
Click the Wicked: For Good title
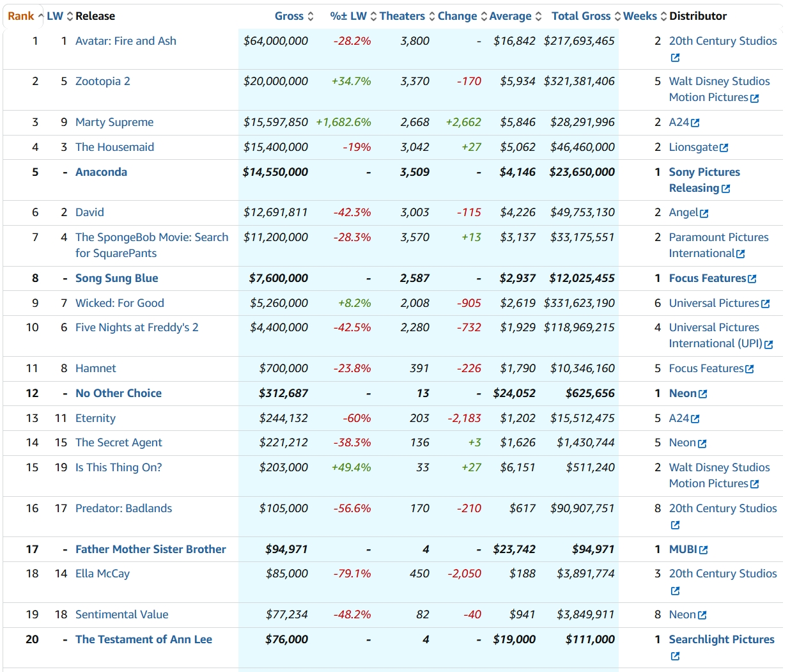(x=120, y=303)
